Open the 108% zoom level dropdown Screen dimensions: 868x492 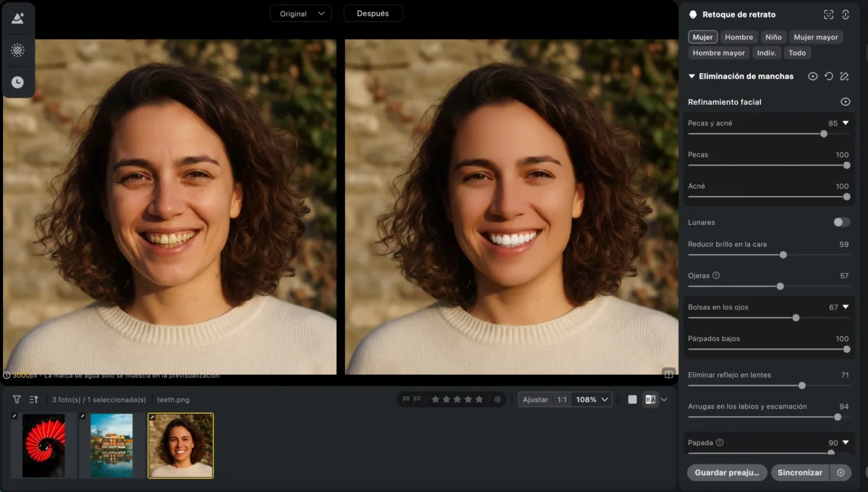(x=593, y=399)
